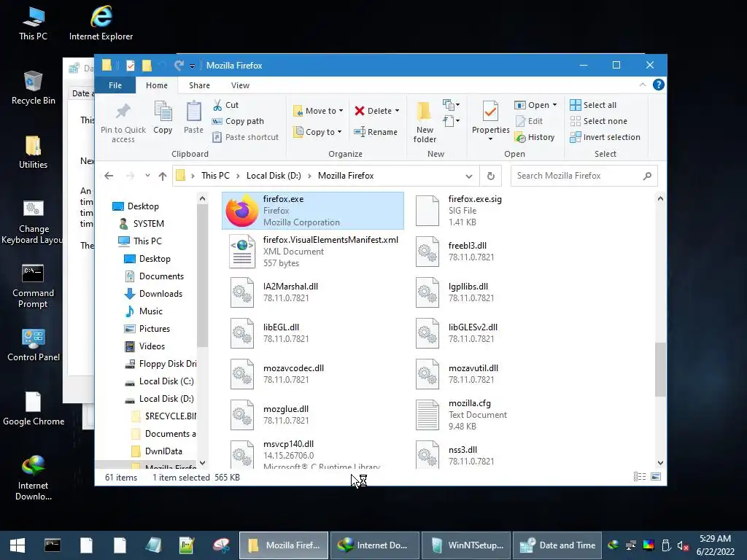This screenshot has width=747, height=560.
Task: Select the Home ribbon tab
Action: (157, 85)
